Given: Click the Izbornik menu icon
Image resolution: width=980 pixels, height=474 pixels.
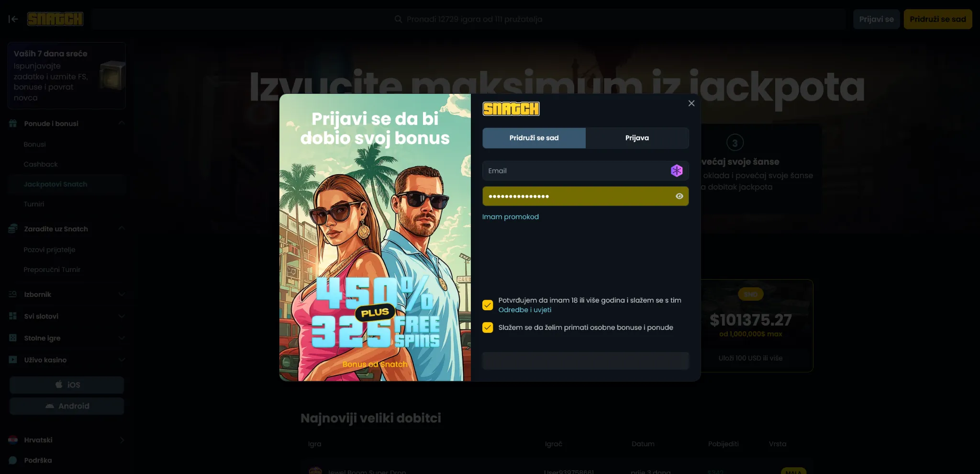Looking at the screenshot, I should [x=13, y=294].
